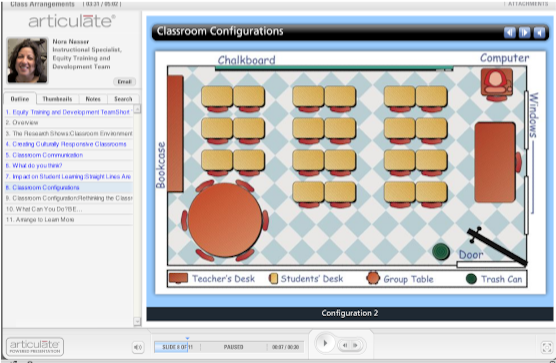Click the PAUSED status text
The image size is (556, 363).
click(233, 347)
